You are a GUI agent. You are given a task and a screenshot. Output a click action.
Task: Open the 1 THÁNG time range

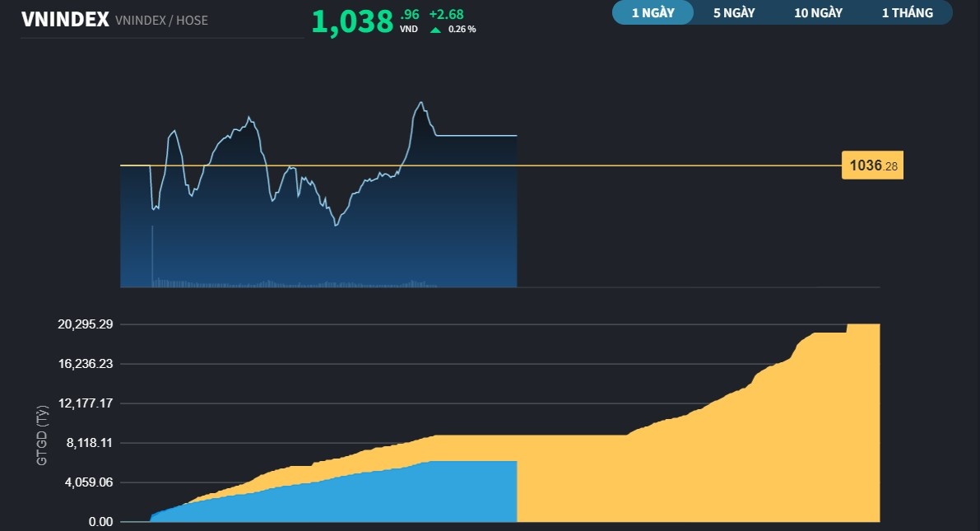907,13
